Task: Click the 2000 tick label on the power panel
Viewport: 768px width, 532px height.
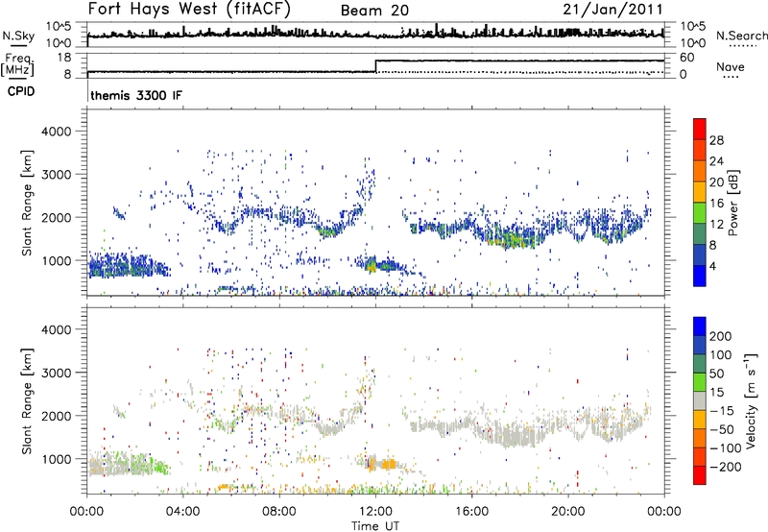Action: (x=56, y=217)
